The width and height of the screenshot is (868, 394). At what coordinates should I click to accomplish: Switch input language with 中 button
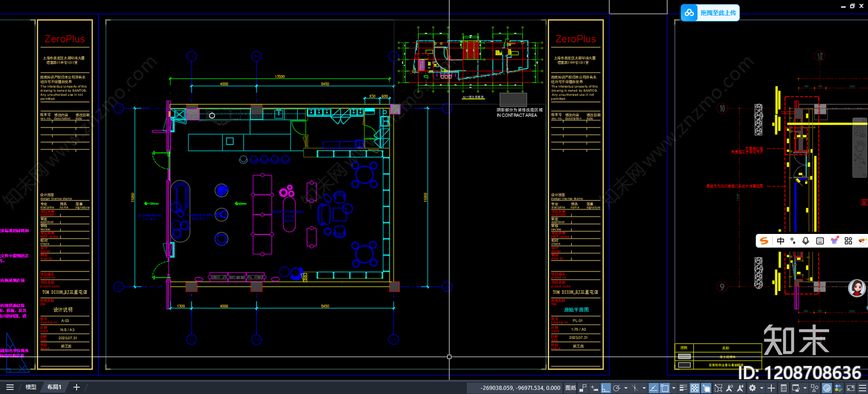780,240
